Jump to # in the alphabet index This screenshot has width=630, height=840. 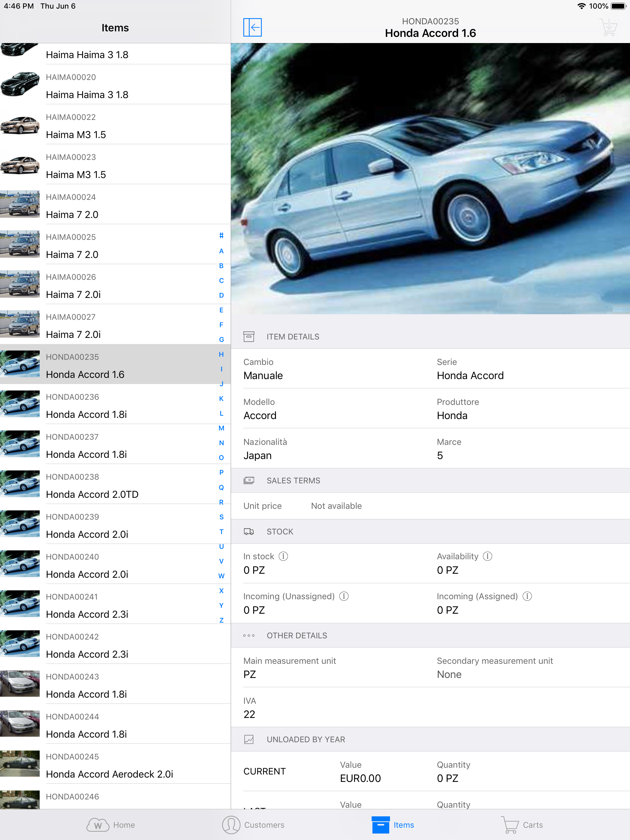[221, 236]
